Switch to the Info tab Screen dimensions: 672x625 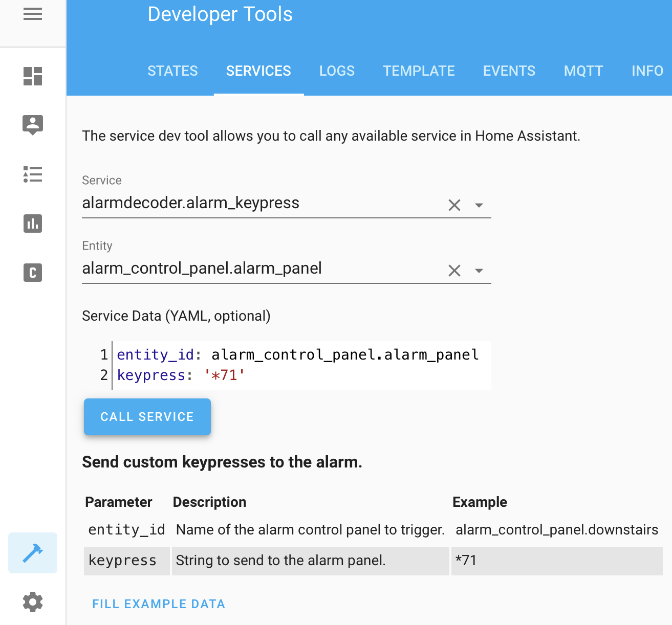click(x=647, y=71)
